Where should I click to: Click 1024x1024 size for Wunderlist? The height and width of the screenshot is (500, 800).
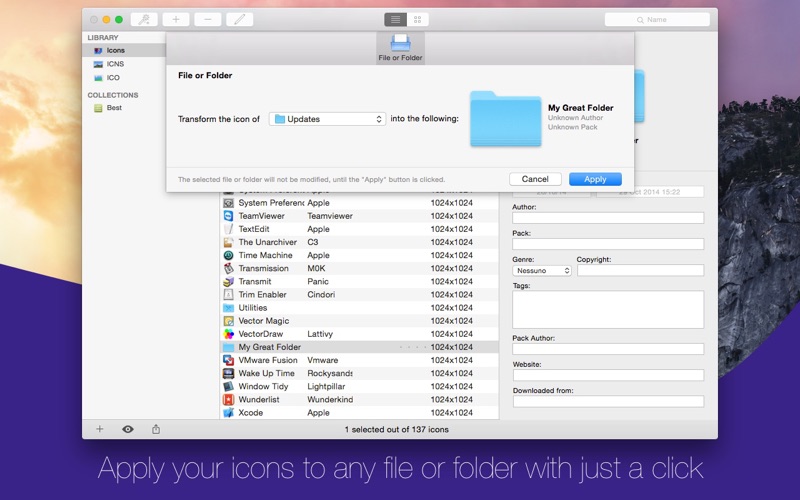click(x=452, y=399)
